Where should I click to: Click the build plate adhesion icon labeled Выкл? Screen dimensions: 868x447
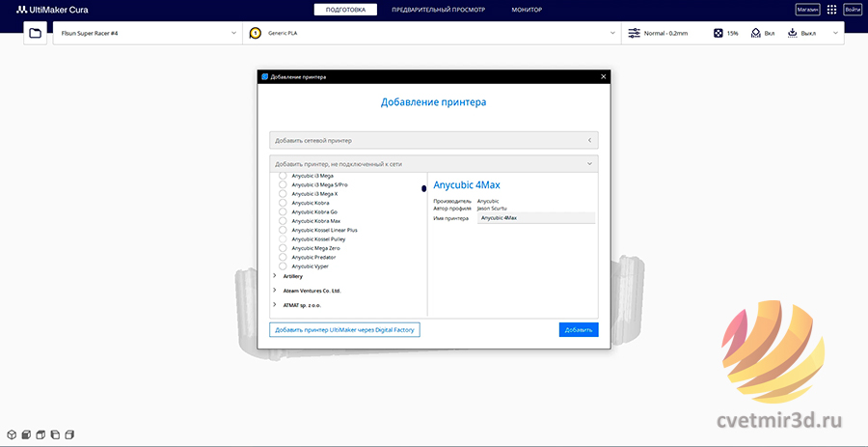(x=792, y=33)
